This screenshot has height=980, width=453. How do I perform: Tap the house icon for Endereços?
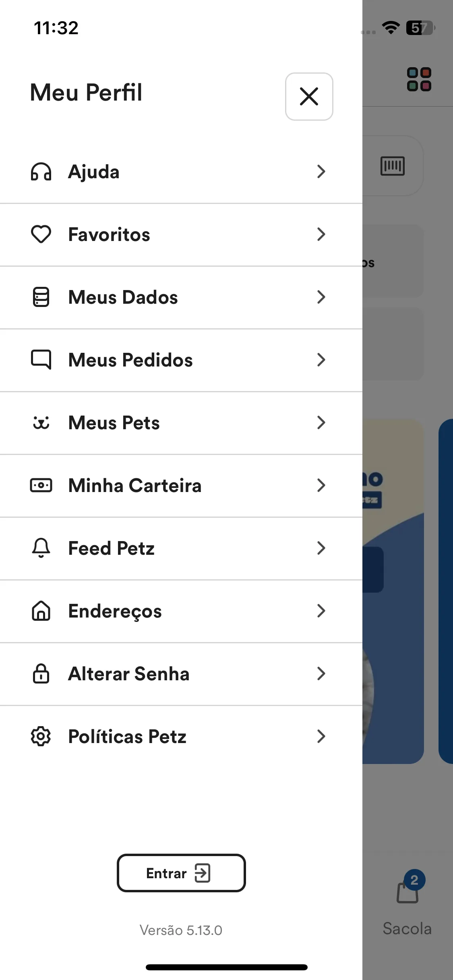41,611
